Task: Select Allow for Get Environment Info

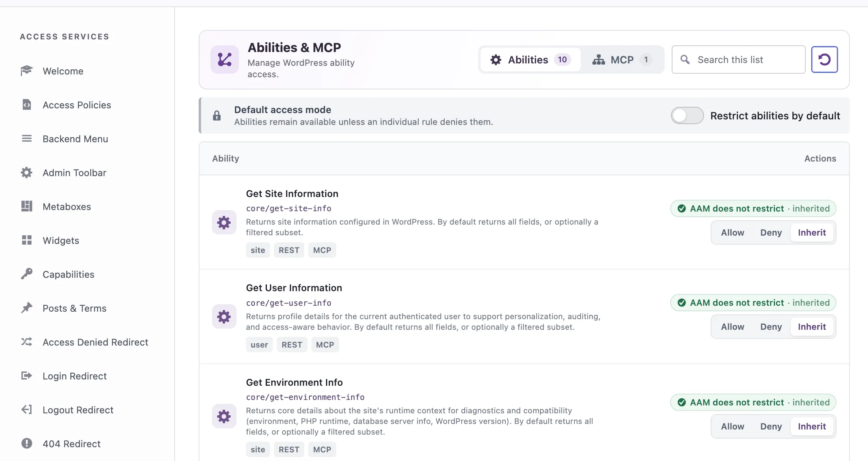Action: [732, 426]
